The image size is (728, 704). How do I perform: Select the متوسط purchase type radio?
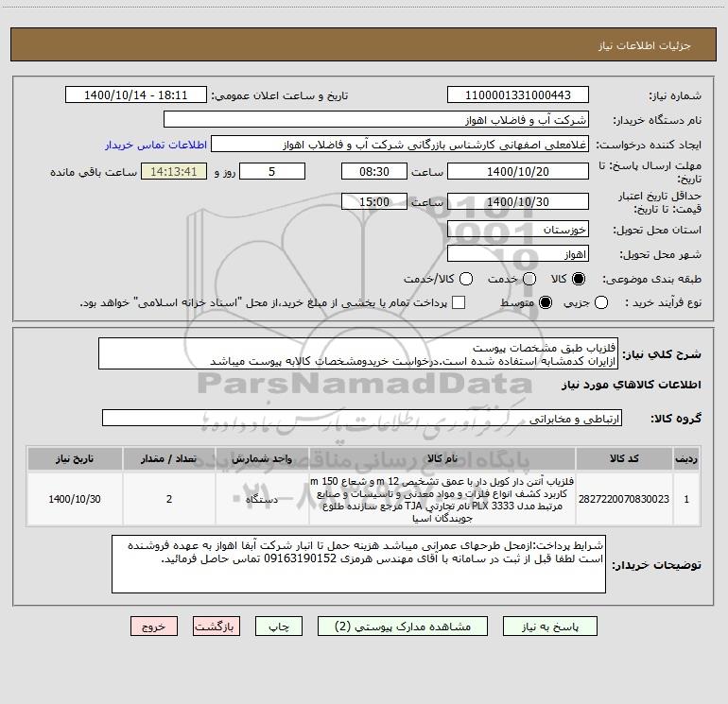click(x=546, y=302)
